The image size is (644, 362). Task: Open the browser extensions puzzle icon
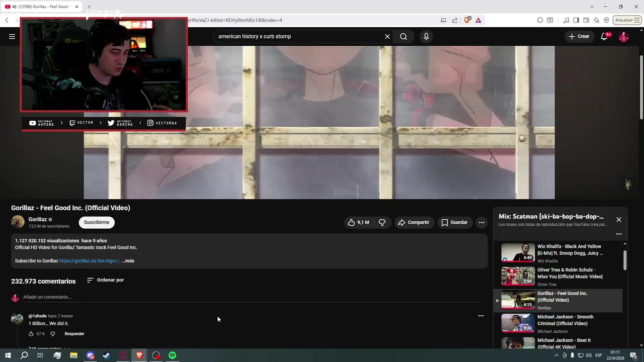540,20
